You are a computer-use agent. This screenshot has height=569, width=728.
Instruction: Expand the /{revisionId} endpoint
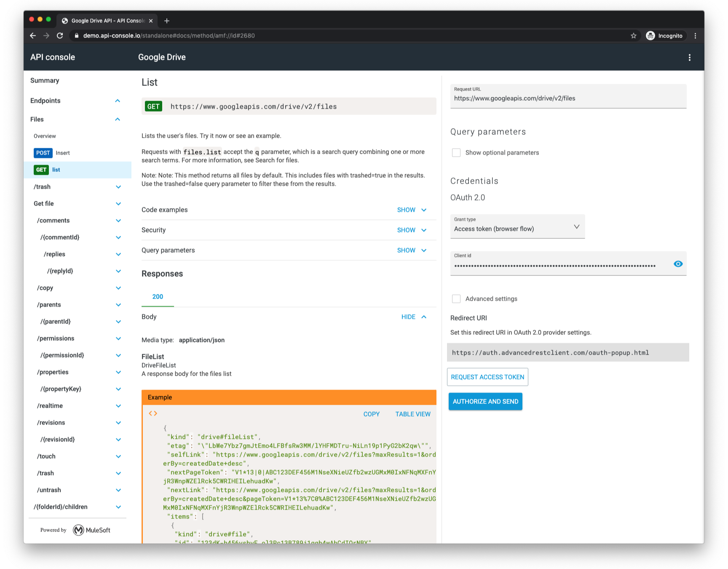click(x=118, y=439)
